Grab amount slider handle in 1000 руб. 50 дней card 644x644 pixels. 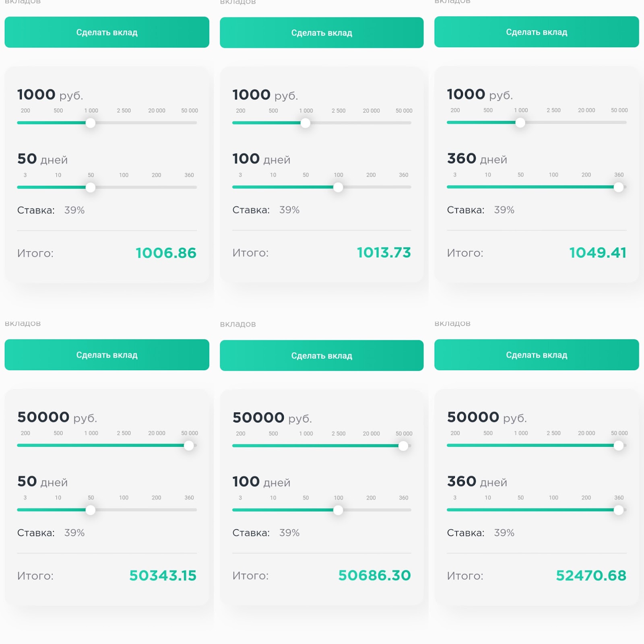tap(91, 123)
